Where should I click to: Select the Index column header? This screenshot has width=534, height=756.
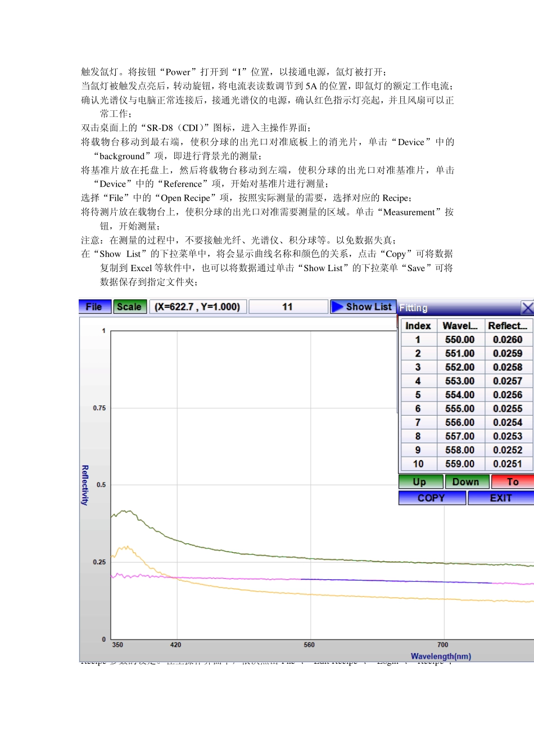point(418,326)
